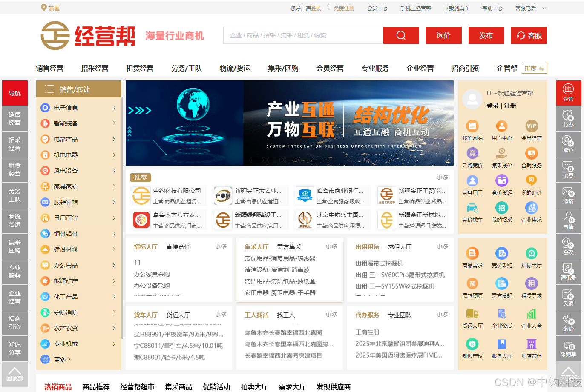Select the fourth banner carousel indicator

coord(305,160)
